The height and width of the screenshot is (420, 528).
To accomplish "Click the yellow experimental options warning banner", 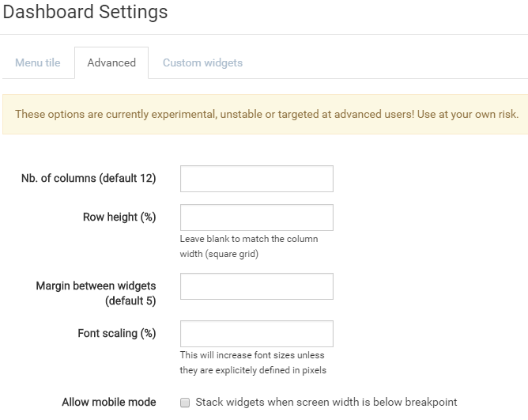I will tap(266, 114).
